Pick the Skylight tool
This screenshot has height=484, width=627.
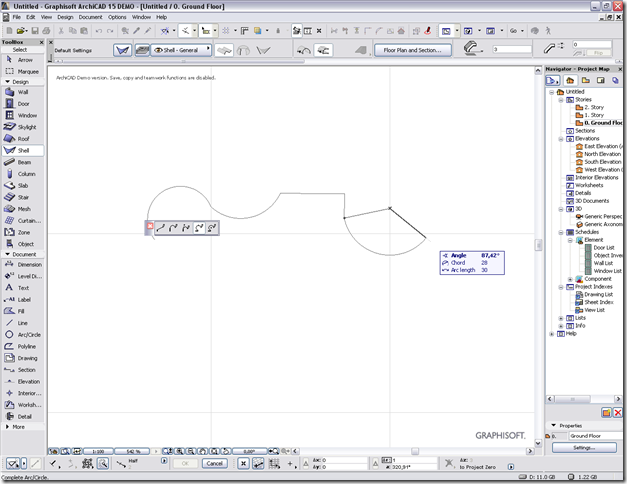tap(22, 127)
